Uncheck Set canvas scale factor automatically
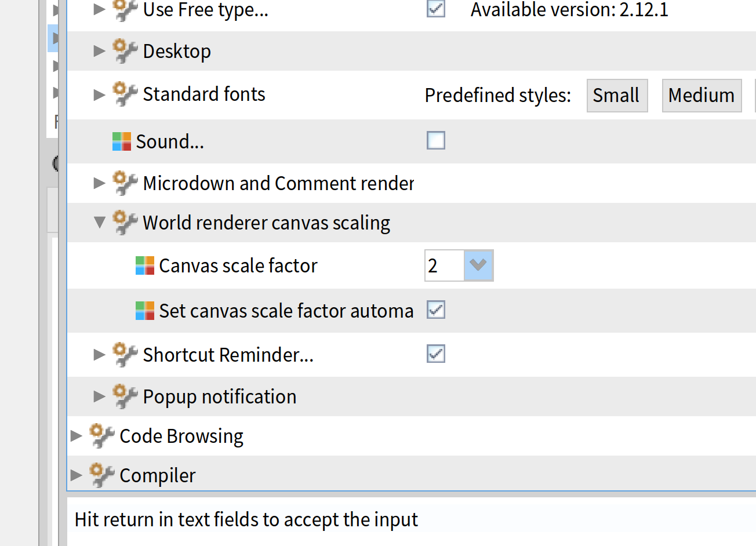Screen dimensions: 756x546 (x=436, y=310)
